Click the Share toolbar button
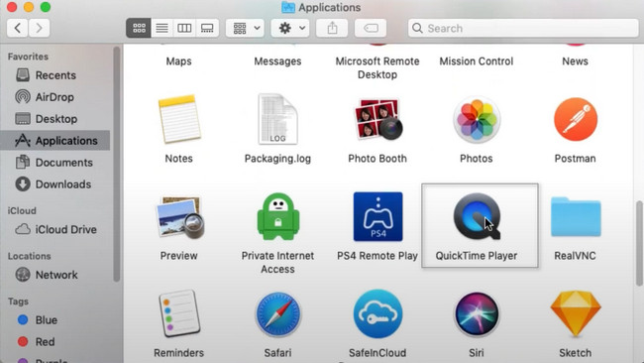This screenshot has height=363, width=644. pos(332,28)
